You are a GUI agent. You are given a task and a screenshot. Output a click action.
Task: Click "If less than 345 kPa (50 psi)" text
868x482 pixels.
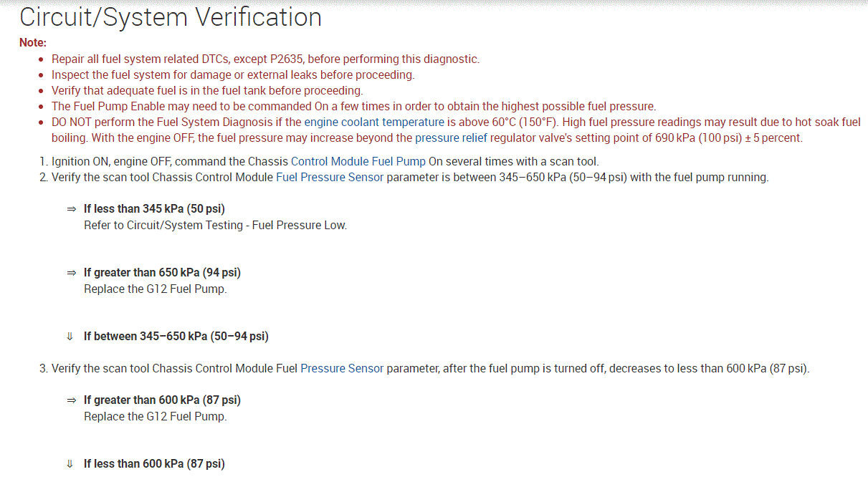pos(154,209)
